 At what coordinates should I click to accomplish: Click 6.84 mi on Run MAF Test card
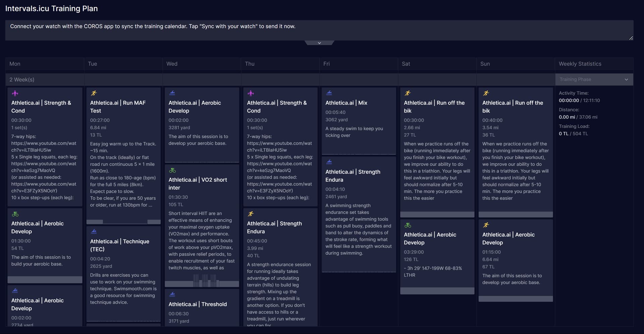[x=98, y=128]
